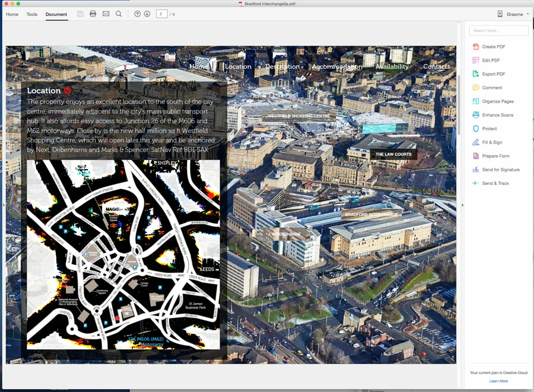This screenshot has width=534, height=392.
Task: Click the email envelope icon
Action: [x=106, y=14]
